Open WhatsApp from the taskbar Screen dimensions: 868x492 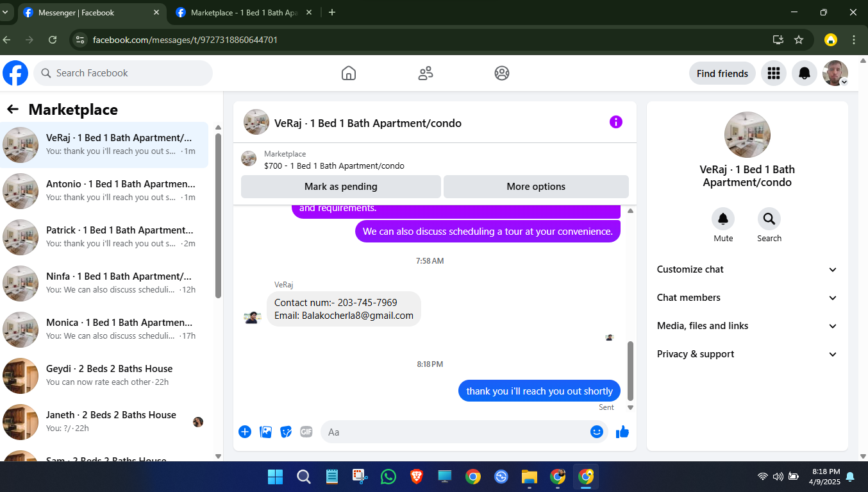388,477
